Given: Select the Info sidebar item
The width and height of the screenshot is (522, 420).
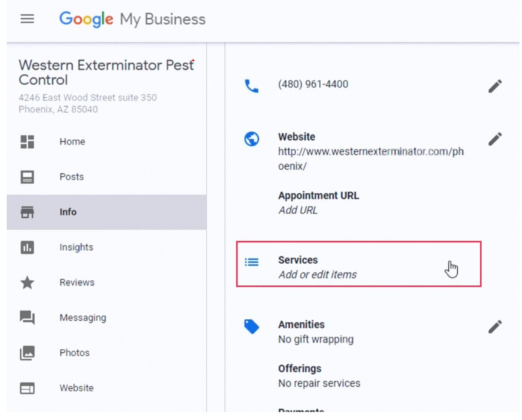Looking at the screenshot, I should click(x=107, y=212).
